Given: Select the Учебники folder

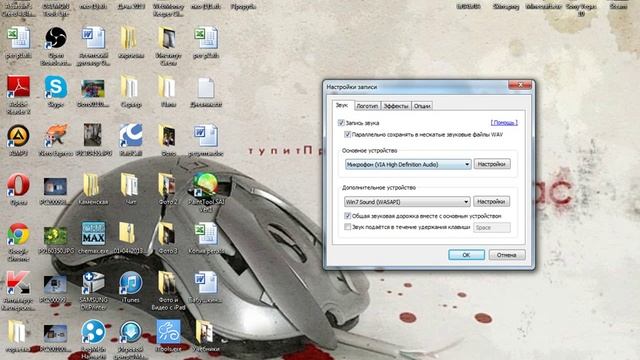Looking at the screenshot, I should (x=205, y=331).
